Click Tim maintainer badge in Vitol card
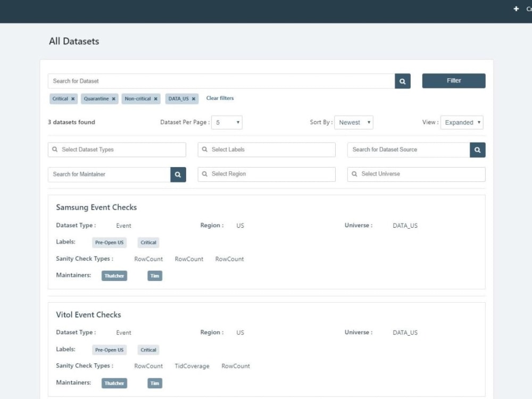 click(155, 384)
